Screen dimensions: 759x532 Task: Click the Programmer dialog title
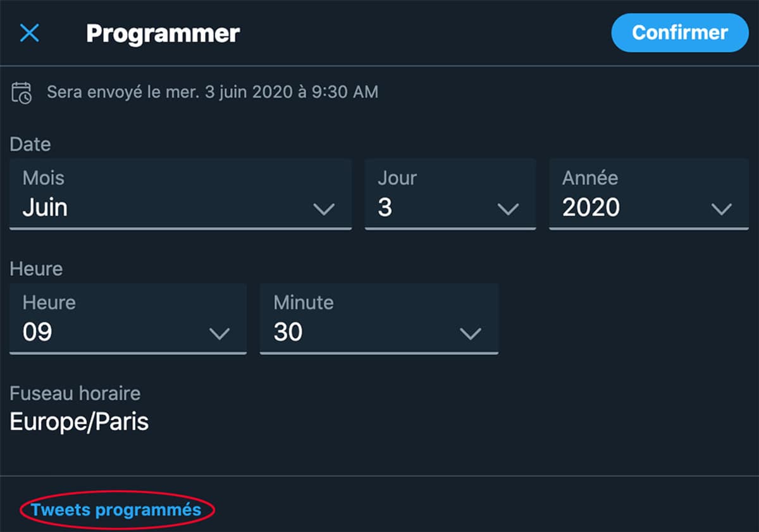coord(163,33)
